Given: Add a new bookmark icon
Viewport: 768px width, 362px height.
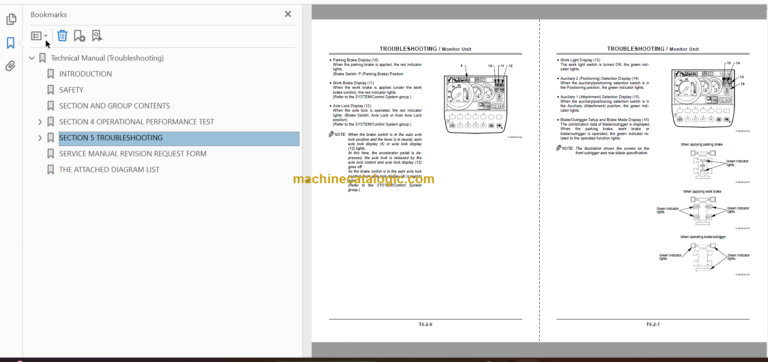Looking at the screenshot, I should (79, 36).
